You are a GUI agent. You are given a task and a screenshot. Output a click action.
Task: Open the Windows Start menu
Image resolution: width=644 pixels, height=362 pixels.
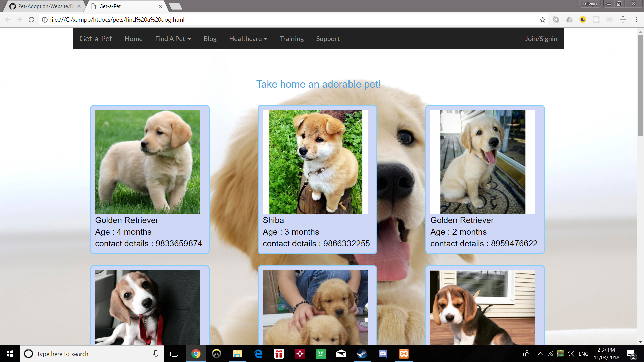(10, 354)
